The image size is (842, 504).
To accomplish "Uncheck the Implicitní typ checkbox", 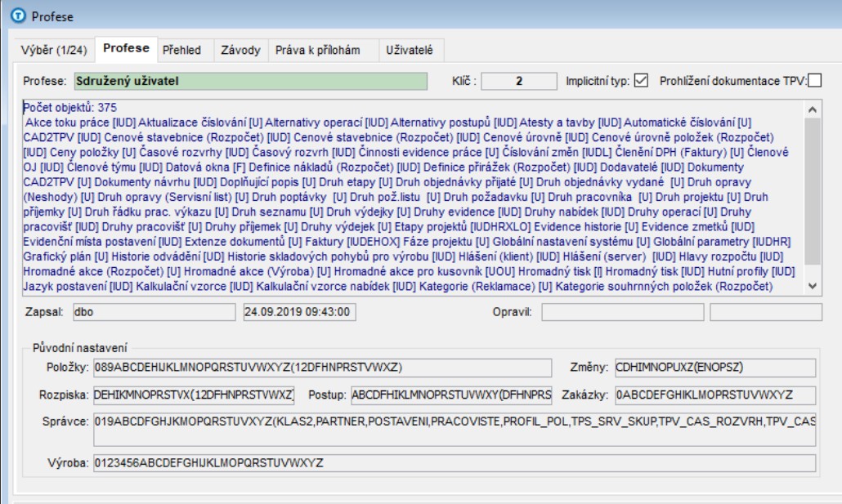I will (x=641, y=81).
